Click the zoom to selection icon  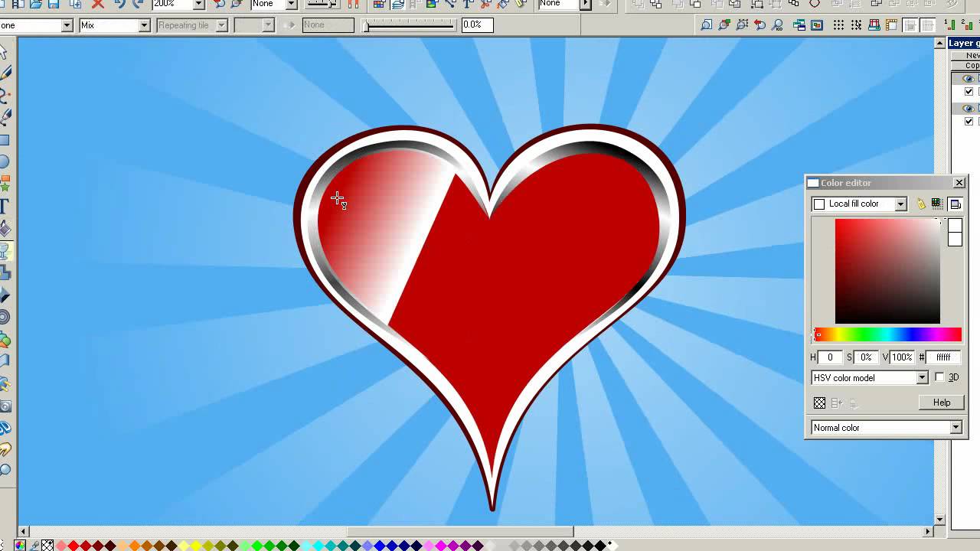coord(742,25)
